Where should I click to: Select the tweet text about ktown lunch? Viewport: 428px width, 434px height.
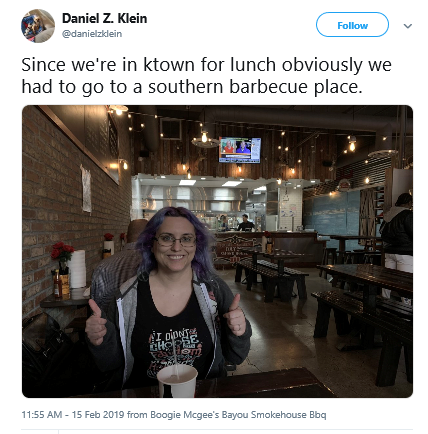[207, 75]
